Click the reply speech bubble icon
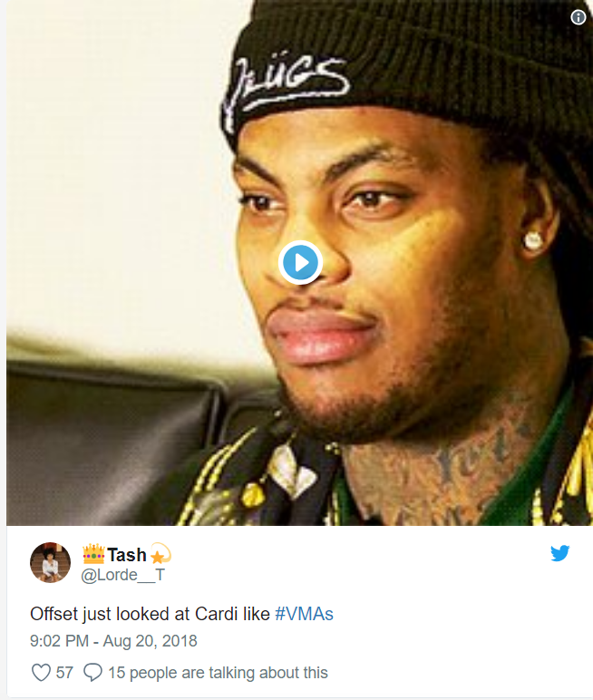The image size is (593, 700). pyautogui.click(x=92, y=672)
